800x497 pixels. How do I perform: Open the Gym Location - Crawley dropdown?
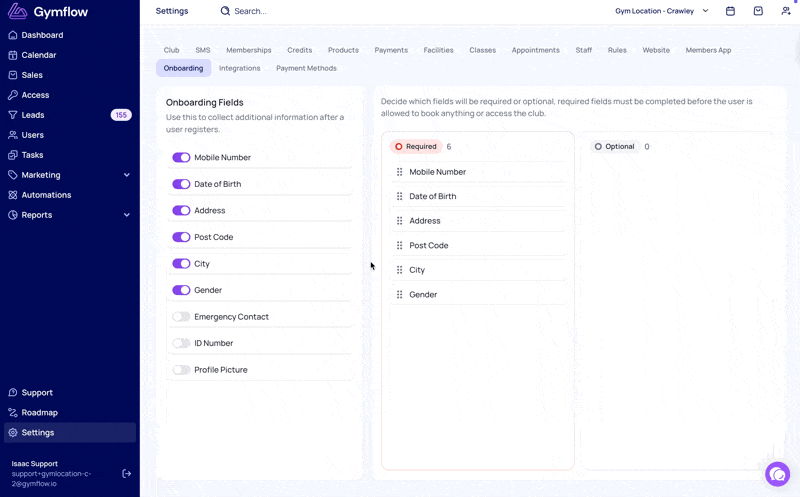(x=662, y=11)
